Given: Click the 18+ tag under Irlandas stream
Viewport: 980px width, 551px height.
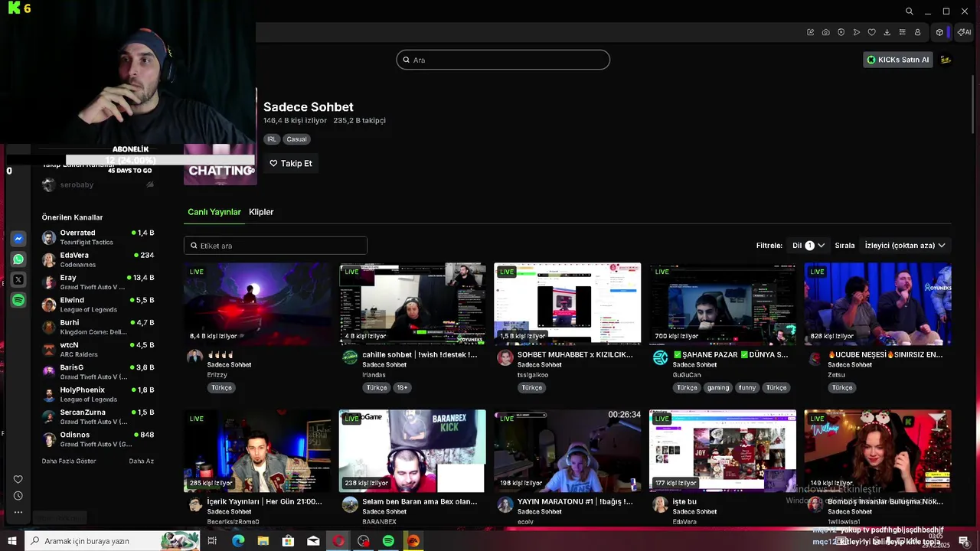Looking at the screenshot, I should click(402, 388).
